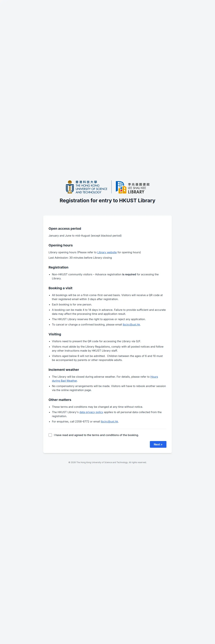Tick the terms and conditions agreement checkbox

click(x=50, y=435)
